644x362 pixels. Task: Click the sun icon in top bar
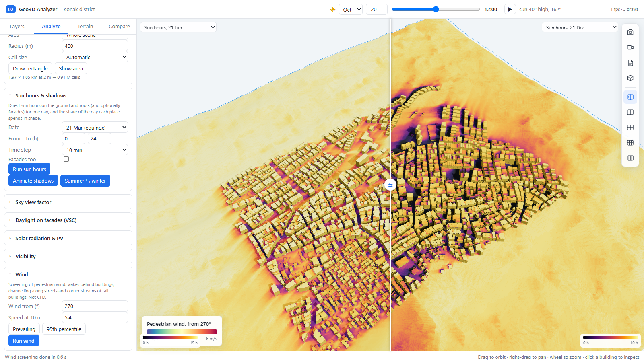tap(333, 9)
